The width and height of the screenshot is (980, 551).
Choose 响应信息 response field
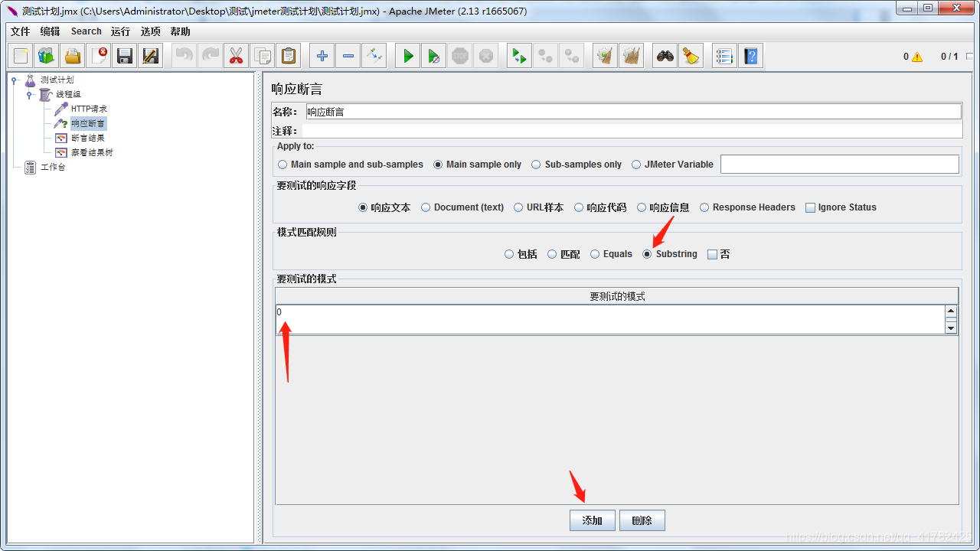point(663,207)
